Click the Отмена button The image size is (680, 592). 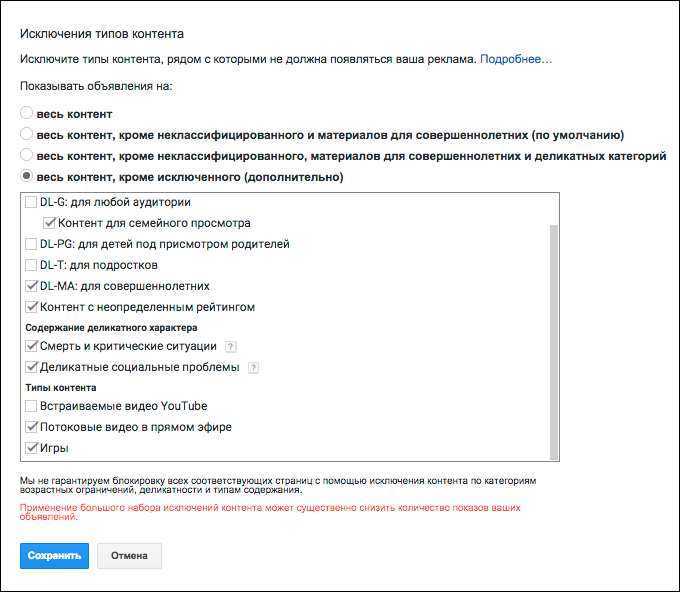click(129, 556)
